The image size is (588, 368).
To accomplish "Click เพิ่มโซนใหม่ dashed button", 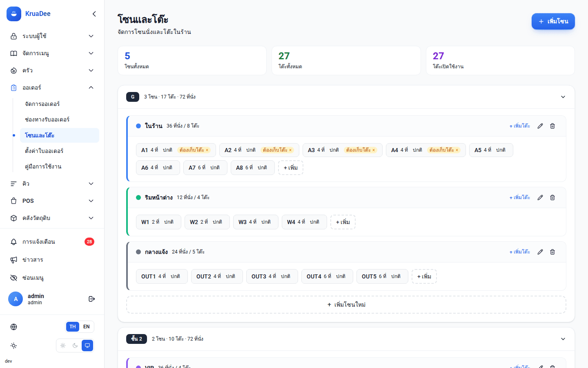I will click(x=346, y=305).
